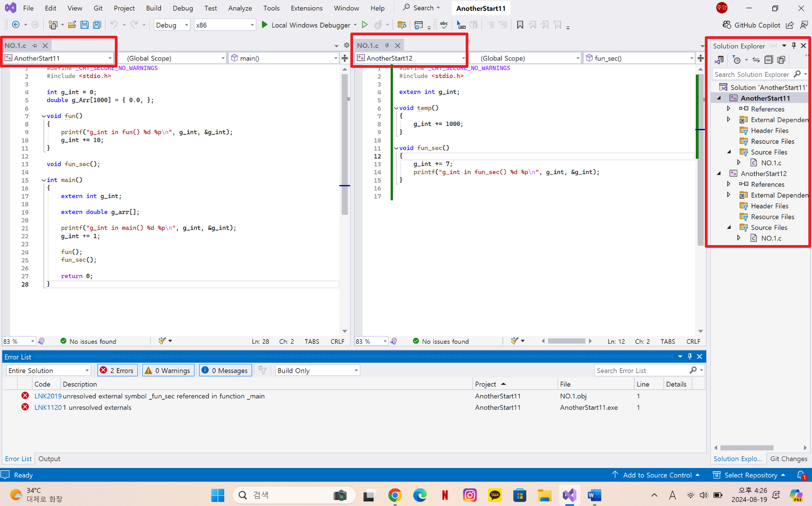Click Select Repository in status bar

(749, 475)
